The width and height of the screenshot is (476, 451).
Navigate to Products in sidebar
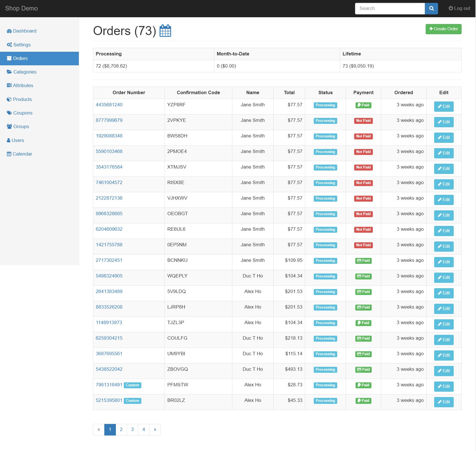pyautogui.click(x=22, y=99)
